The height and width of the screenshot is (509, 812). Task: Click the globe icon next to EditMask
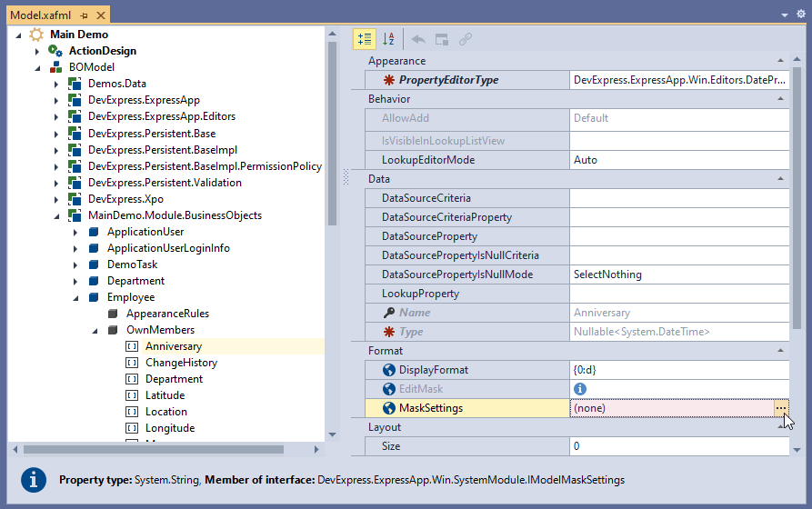click(x=389, y=389)
